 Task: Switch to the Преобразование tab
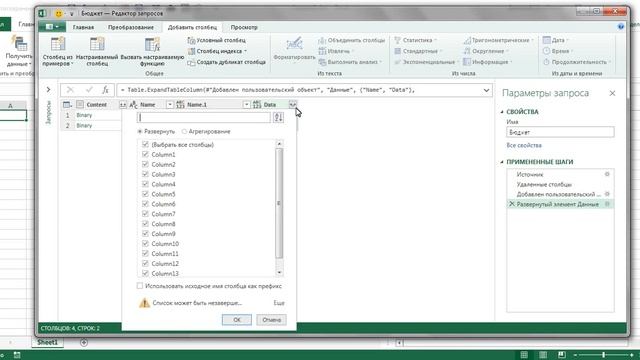click(x=131, y=27)
